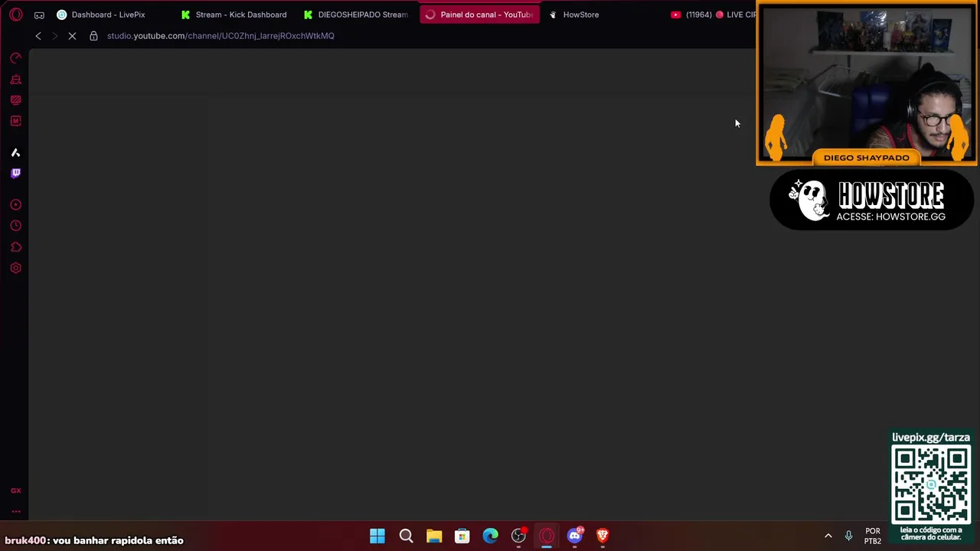980x551 pixels.
Task: Open the Windows Start menu
Action: coord(377,536)
